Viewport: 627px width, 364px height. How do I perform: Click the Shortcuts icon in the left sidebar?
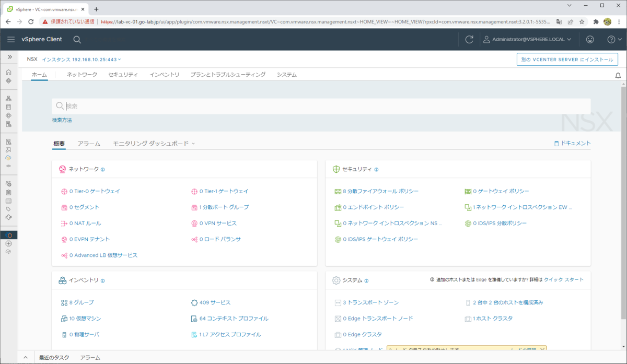click(9, 81)
